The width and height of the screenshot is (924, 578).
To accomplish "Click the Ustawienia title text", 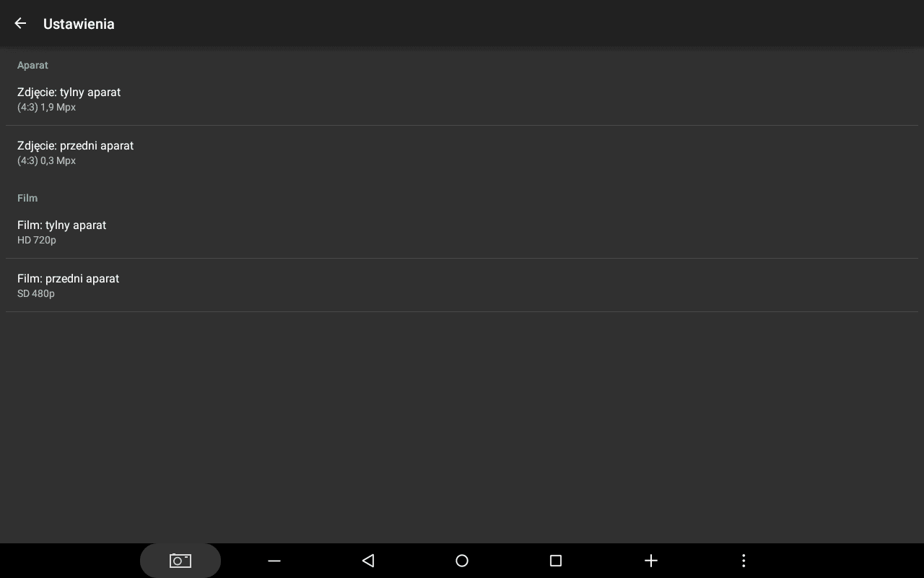I will [79, 24].
